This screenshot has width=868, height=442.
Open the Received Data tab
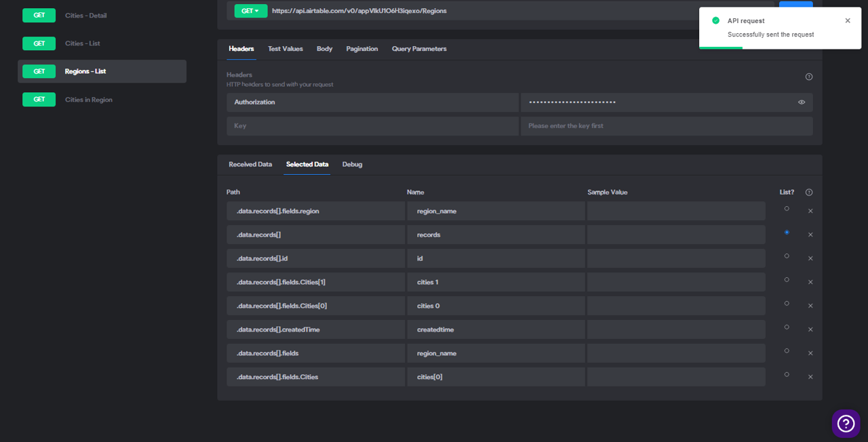(250, 164)
